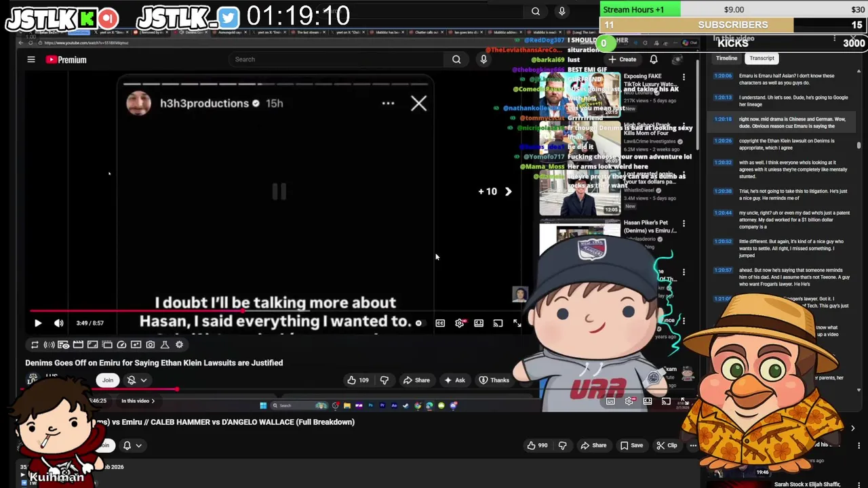Open more actions ellipsis beside Clip
868x488 pixels.
(693, 445)
